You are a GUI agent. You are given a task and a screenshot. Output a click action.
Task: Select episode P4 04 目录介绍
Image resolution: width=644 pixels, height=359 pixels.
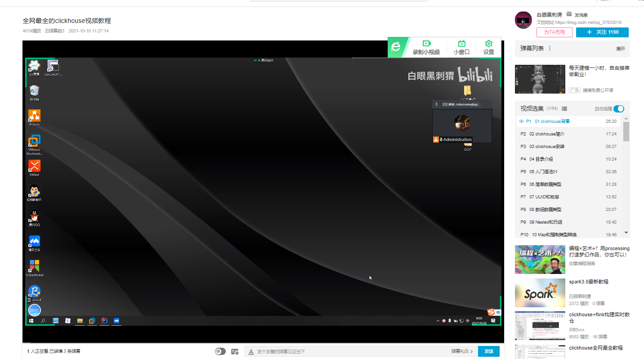tap(568, 159)
